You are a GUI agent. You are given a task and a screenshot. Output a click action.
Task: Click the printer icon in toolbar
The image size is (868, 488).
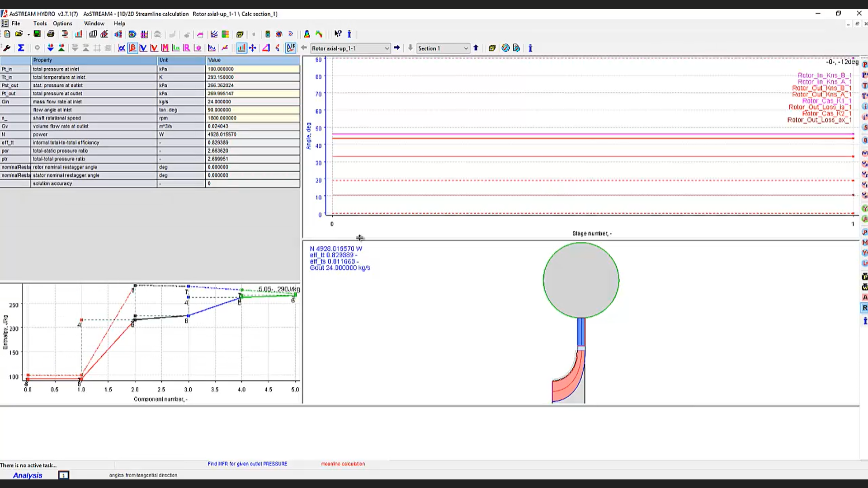pyautogui.click(x=51, y=34)
